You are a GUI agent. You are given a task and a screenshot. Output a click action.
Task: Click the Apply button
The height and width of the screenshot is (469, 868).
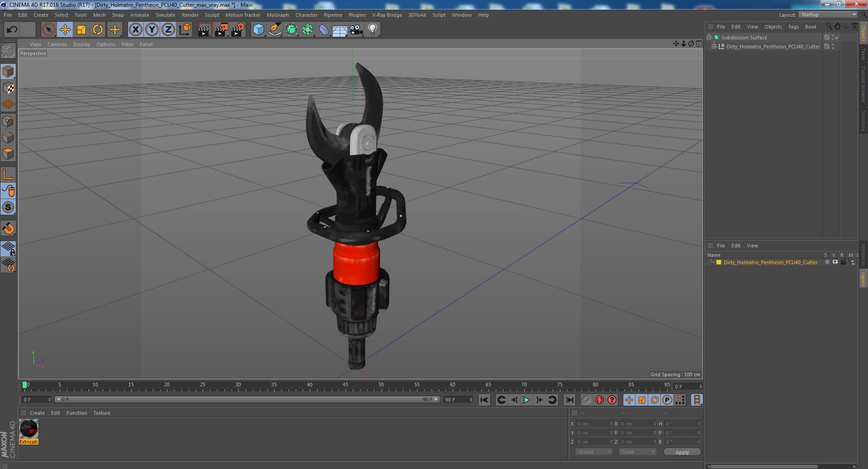pos(682,452)
